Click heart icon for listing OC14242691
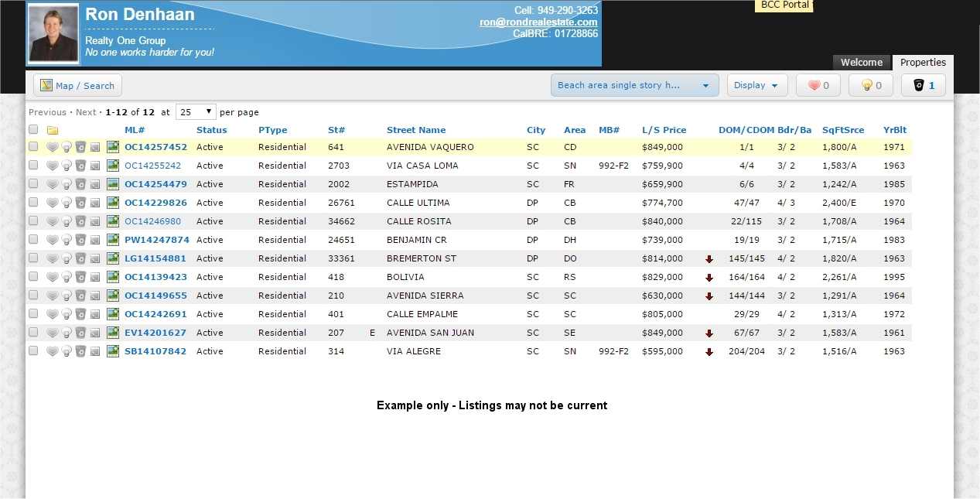Screen dimensions: 980x499 click(53, 314)
